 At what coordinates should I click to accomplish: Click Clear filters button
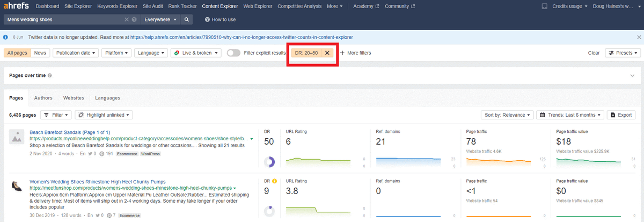click(594, 53)
